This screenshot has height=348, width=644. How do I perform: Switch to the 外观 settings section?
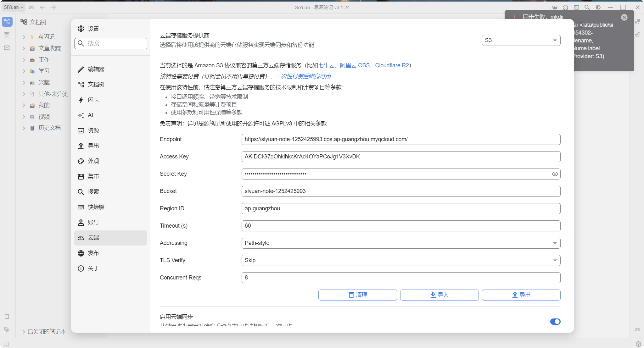point(93,161)
